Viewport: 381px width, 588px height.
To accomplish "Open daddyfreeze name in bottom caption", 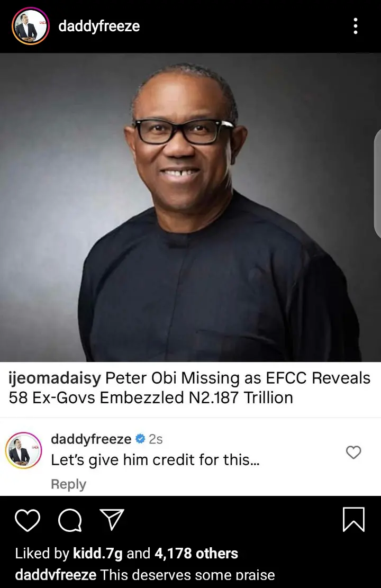I will pyautogui.click(x=56, y=574).
